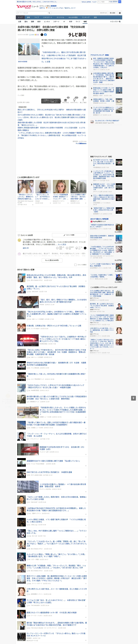Open the 国際 category
This screenshot has width=138, height=644.
click(x=32, y=21)
